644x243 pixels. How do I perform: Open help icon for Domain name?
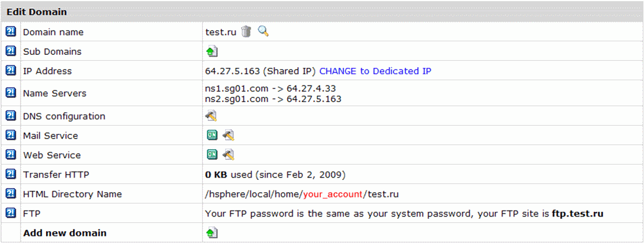11,31
